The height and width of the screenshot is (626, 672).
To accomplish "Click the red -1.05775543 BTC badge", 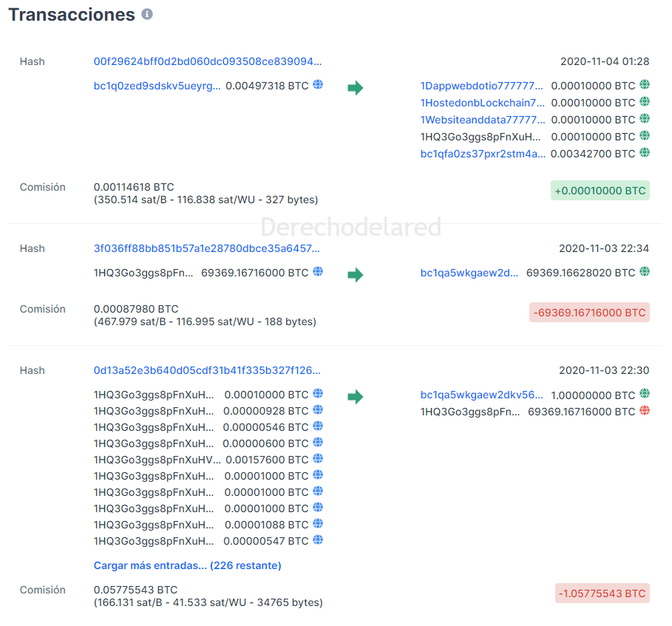I will click(x=603, y=593).
